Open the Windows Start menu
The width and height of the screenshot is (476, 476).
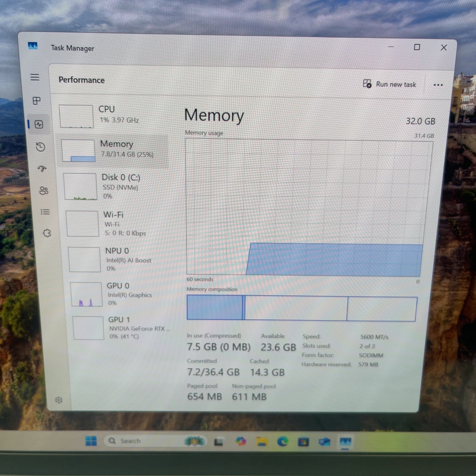pos(91,441)
